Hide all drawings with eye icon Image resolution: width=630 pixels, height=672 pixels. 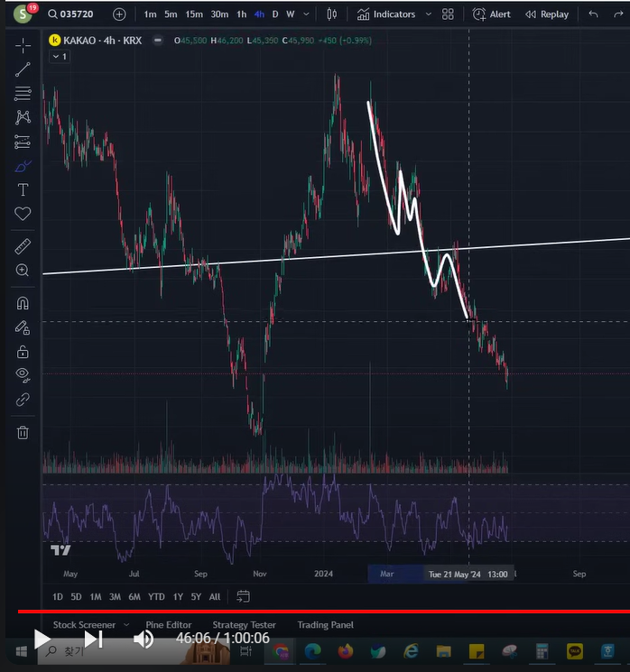point(23,375)
